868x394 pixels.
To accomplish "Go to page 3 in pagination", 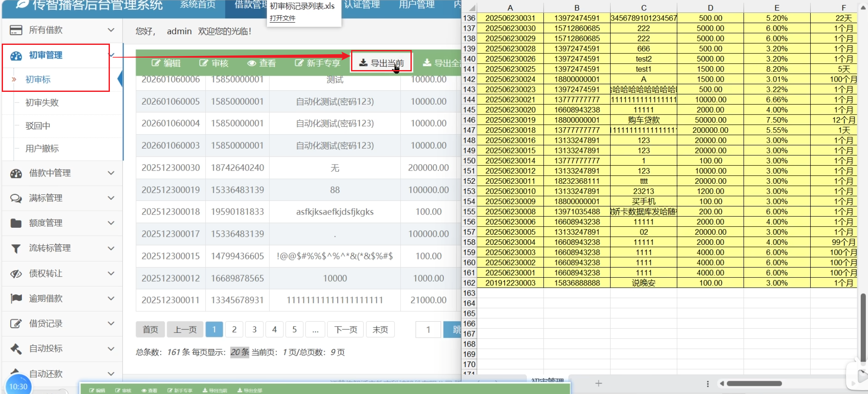I will [254, 329].
